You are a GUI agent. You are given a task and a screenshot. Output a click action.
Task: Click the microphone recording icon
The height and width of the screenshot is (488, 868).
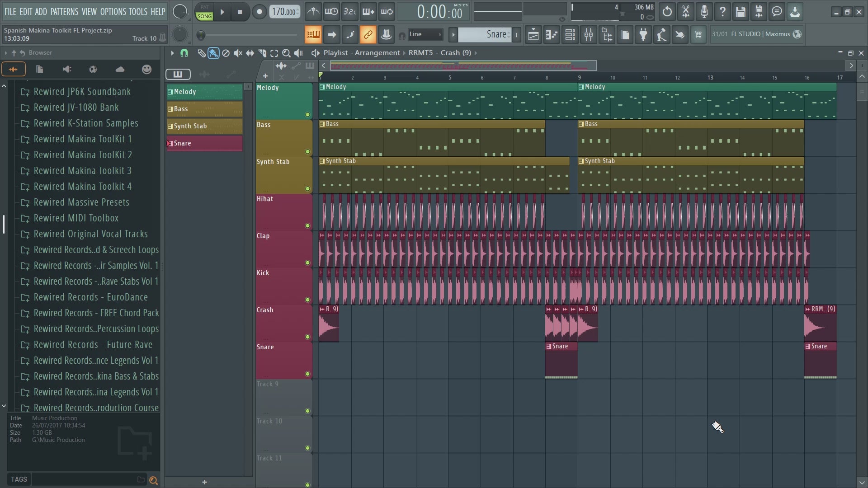pos(704,12)
